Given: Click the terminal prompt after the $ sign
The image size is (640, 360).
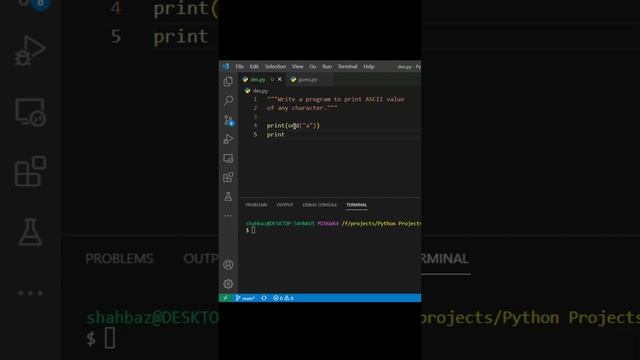Looking at the screenshot, I should tap(253, 230).
